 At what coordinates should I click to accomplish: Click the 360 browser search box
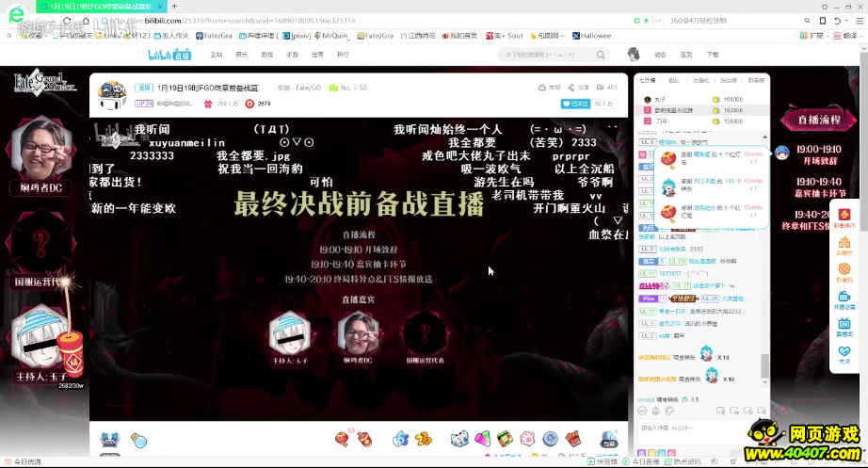pos(733,21)
